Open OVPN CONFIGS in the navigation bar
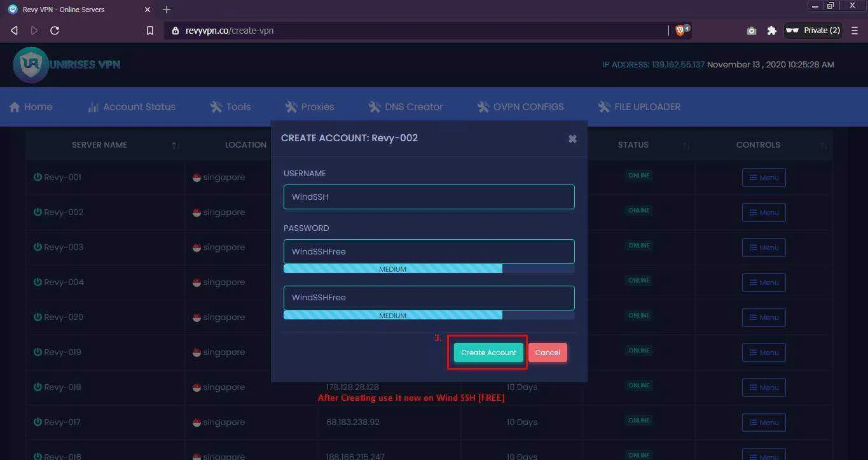The image size is (868, 460). [x=520, y=107]
